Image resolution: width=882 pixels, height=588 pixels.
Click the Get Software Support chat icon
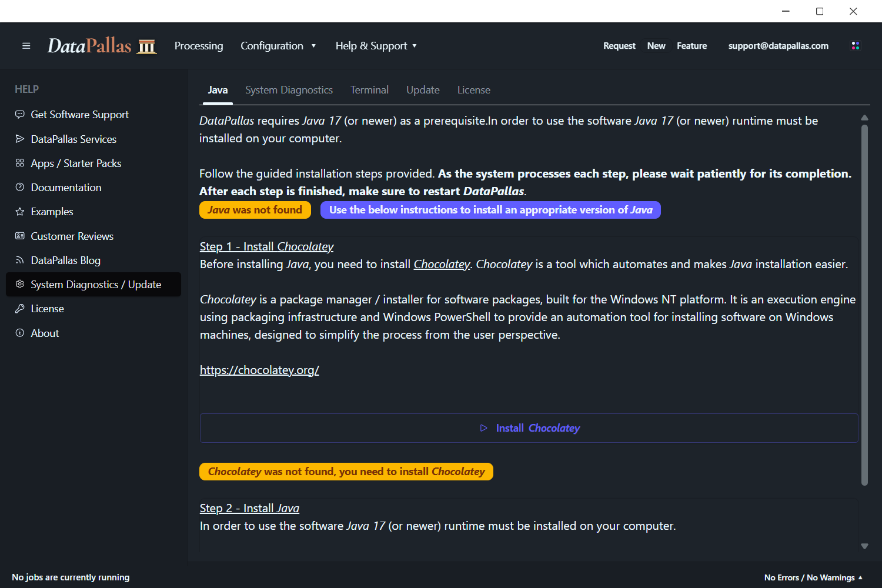click(x=20, y=115)
